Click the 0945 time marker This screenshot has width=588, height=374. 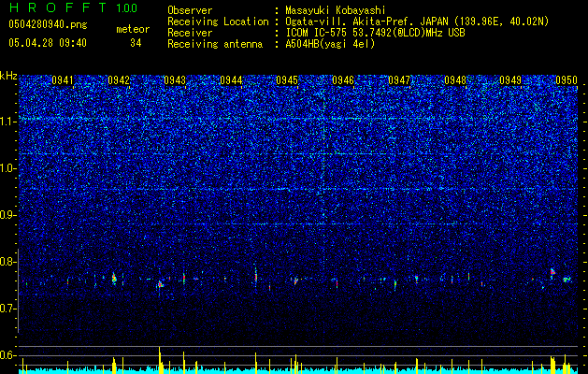[287, 80]
